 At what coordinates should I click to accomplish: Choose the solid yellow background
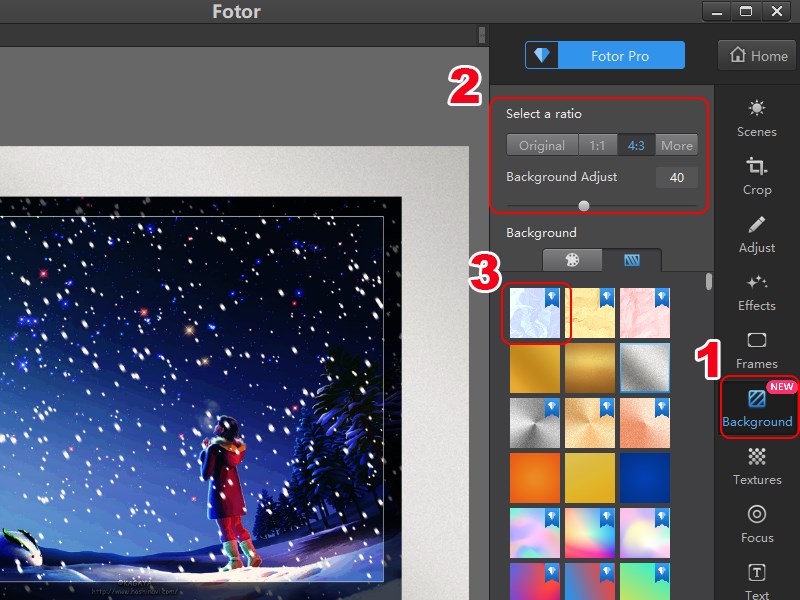coord(590,478)
